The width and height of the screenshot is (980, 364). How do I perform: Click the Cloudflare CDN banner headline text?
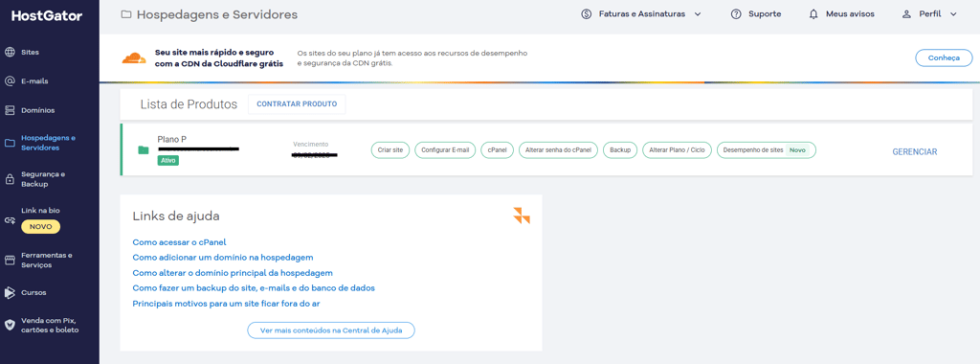(x=219, y=58)
